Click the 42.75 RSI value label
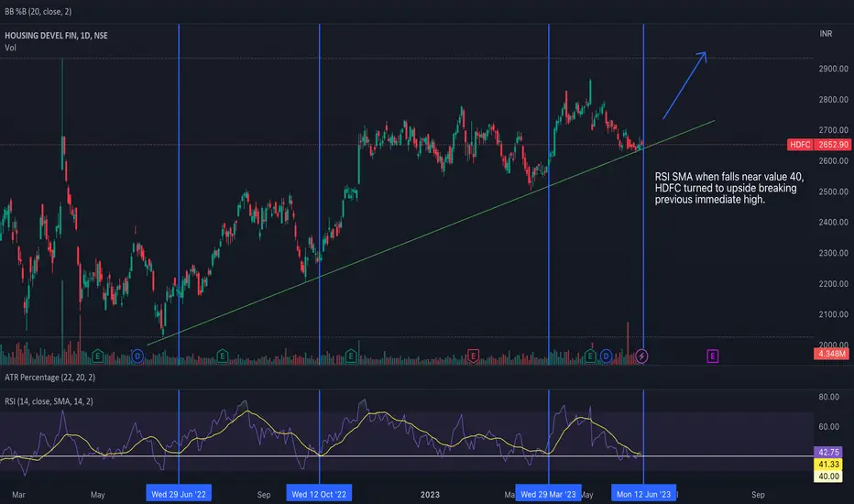 (828, 453)
